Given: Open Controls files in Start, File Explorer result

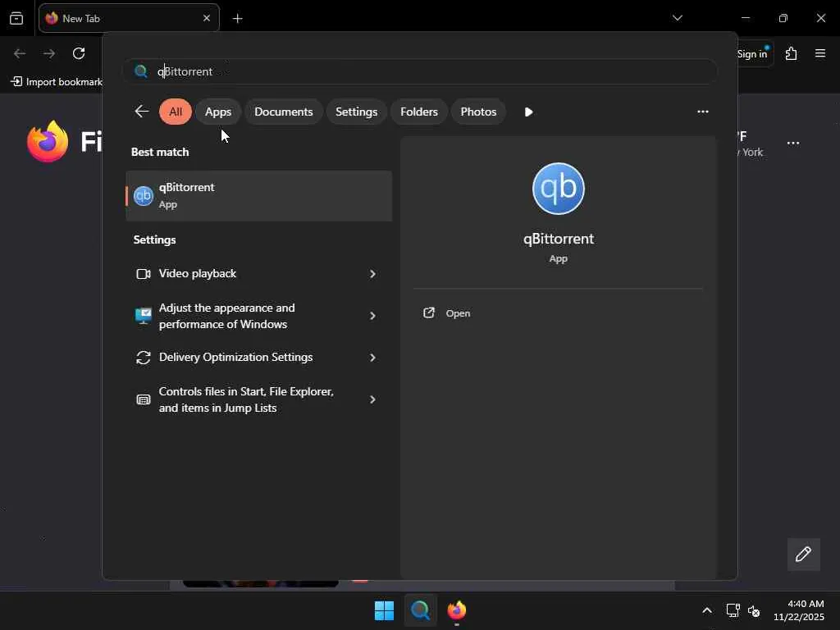Looking at the screenshot, I should [258, 399].
